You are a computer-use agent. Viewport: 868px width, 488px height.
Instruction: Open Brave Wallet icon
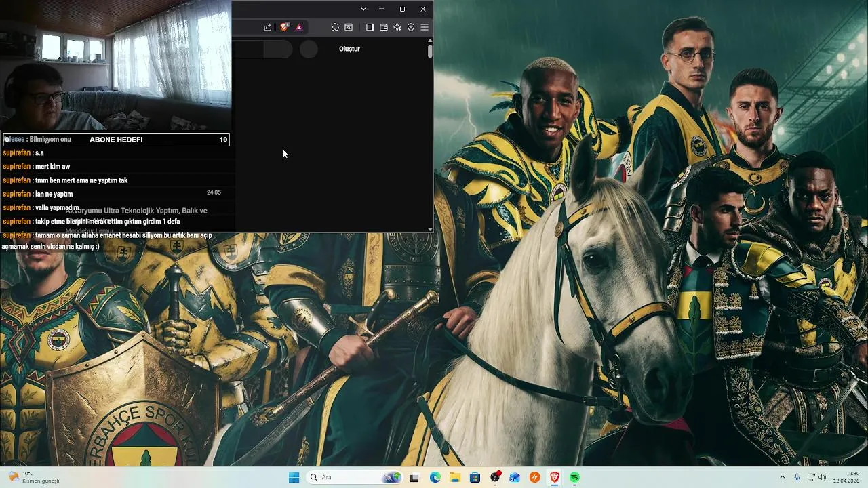pyautogui.click(x=383, y=27)
